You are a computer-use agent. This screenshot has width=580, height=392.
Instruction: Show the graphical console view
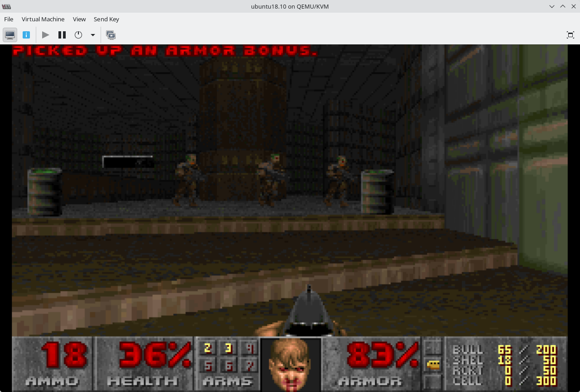pos(10,35)
